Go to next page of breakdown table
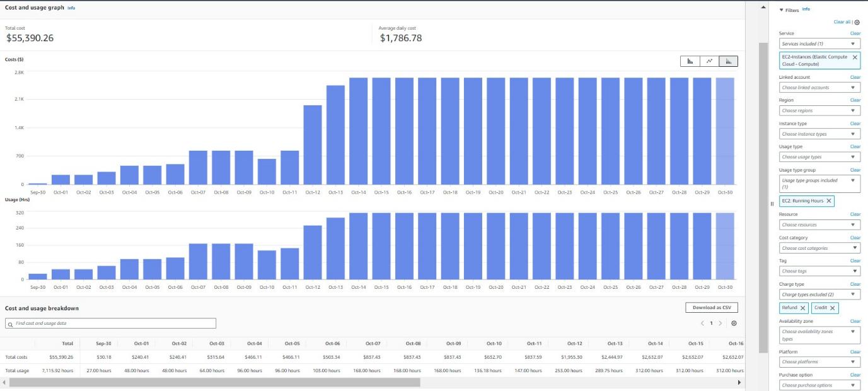Image resolution: width=868 pixels, height=391 pixels. click(720, 323)
